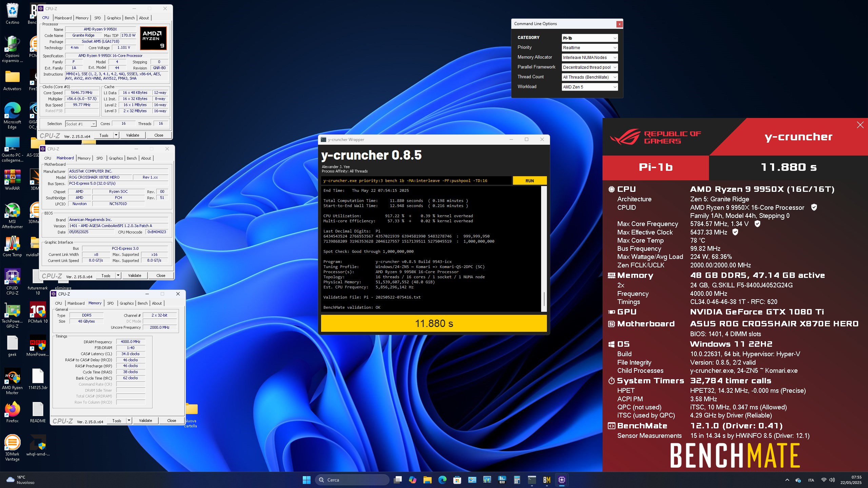Click Validate in Memory CPU-Z window
This screenshot has height=488, width=868.
[x=145, y=421]
